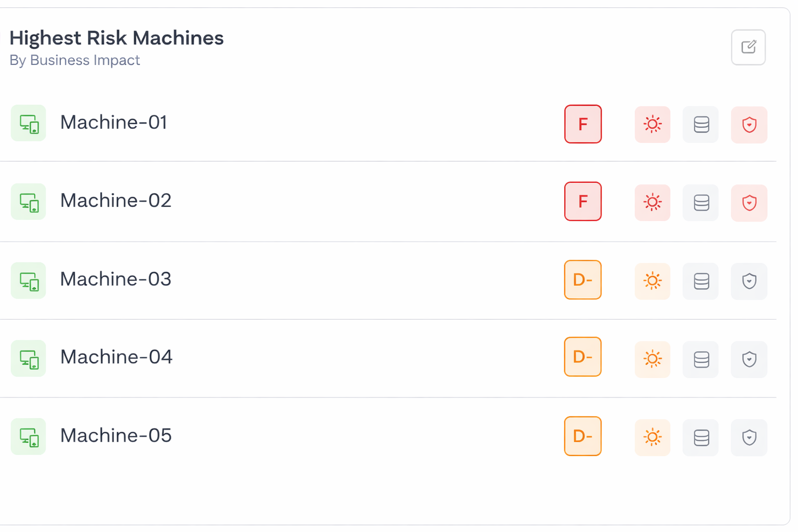Click the red sun icon for Machine-01
Image resolution: width=798 pixels, height=532 pixels.
pos(653,125)
